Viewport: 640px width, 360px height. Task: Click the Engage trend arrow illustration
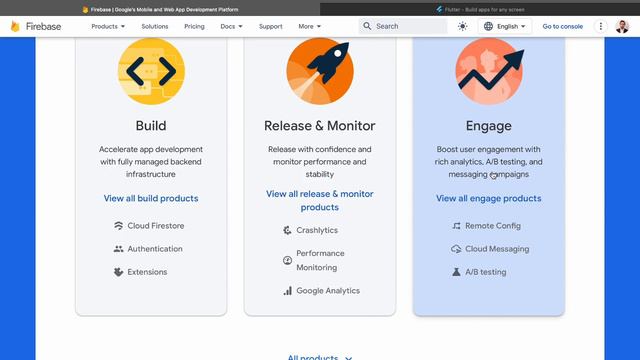(489, 71)
